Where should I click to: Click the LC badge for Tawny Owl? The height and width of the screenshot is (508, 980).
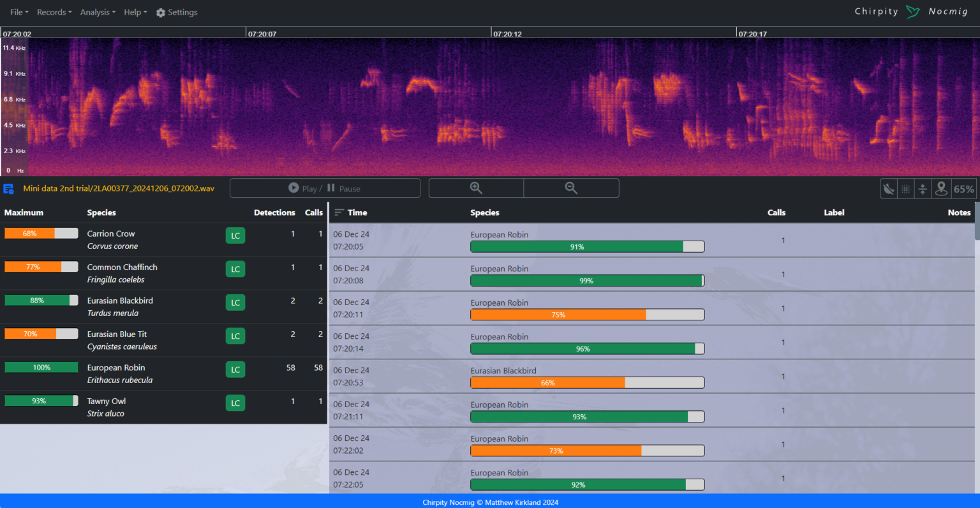pyautogui.click(x=235, y=403)
